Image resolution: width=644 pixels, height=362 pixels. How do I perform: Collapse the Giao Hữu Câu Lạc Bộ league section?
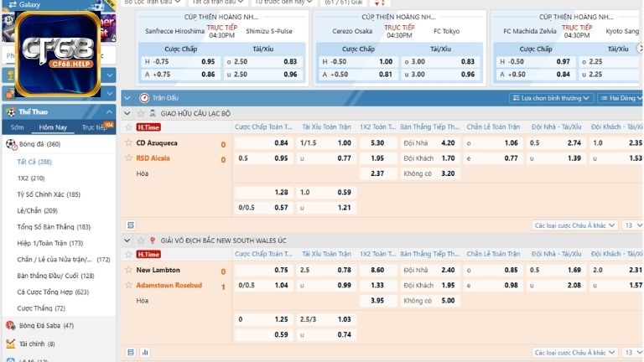(128, 112)
